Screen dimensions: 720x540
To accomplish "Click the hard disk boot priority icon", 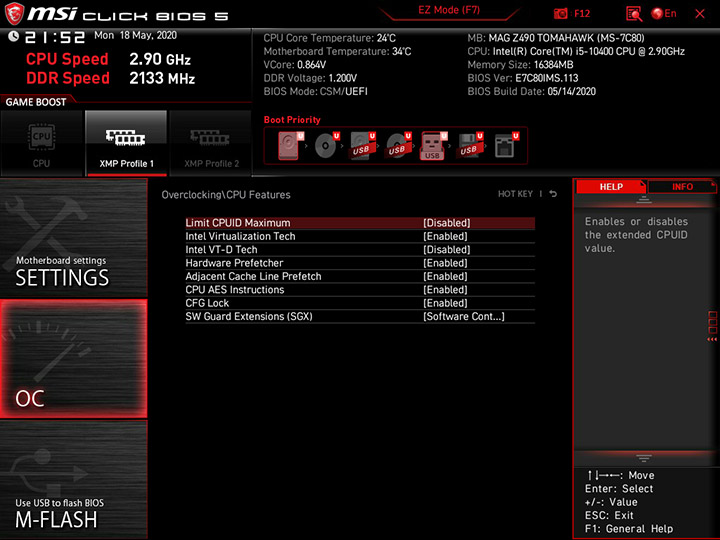I will click(290, 146).
